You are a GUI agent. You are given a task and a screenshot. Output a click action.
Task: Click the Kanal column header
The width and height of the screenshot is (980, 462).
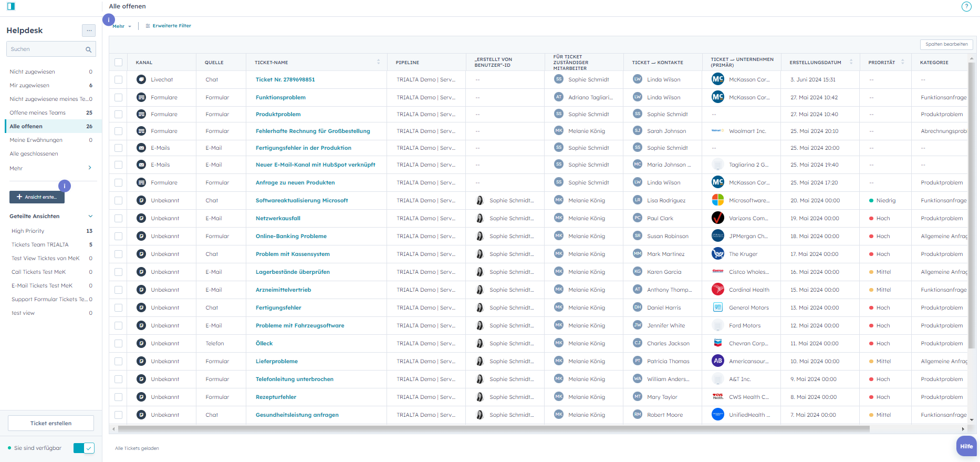click(x=144, y=63)
